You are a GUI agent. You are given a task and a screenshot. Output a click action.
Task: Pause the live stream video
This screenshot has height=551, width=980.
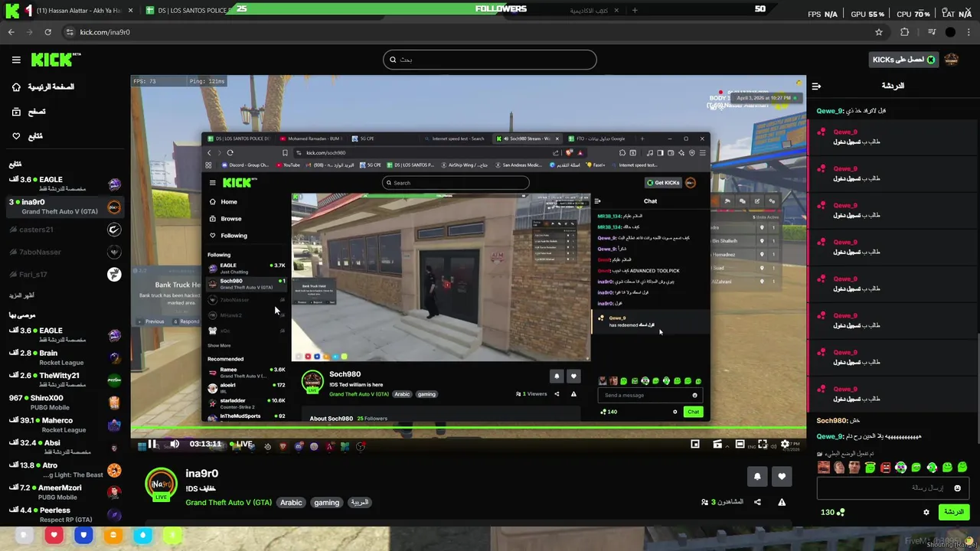click(x=152, y=444)
